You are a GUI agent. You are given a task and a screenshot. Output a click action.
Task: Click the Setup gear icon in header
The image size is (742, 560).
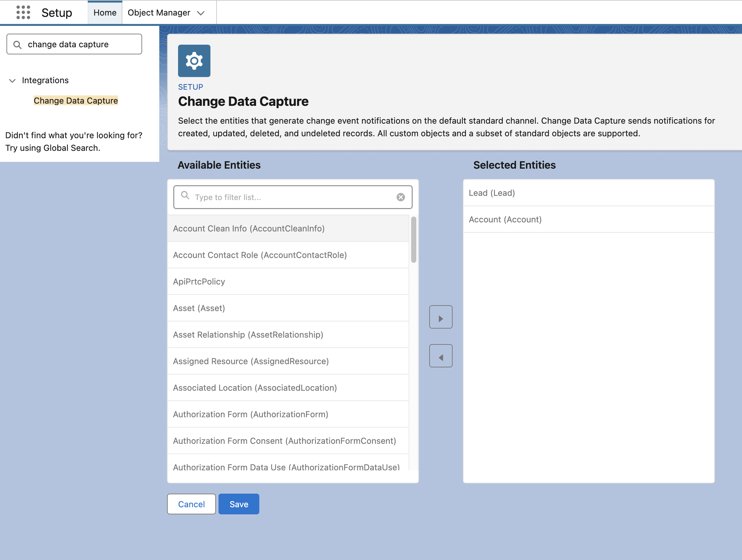(x=194, y=61)
